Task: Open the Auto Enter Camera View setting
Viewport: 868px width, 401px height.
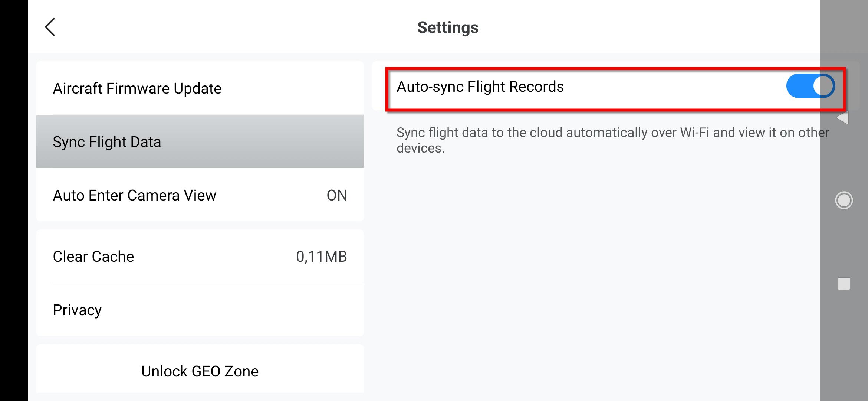Action: click(134, 195)
